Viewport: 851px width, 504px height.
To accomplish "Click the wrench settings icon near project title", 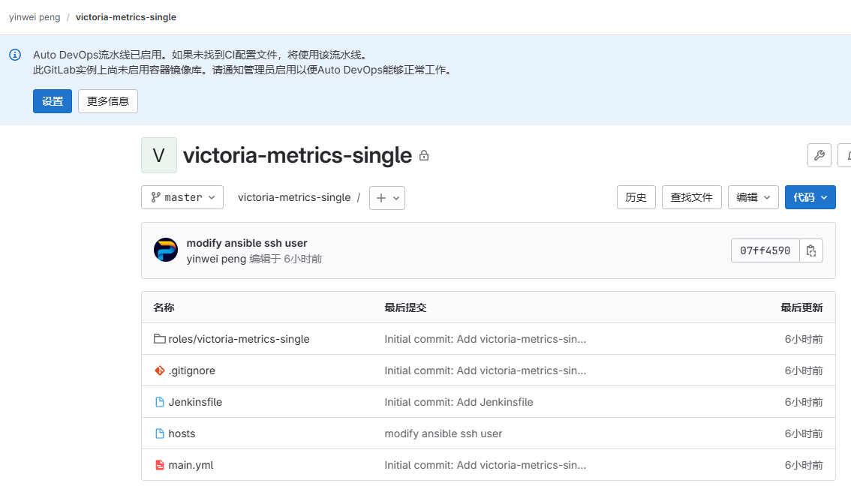I will click(819, 155).
